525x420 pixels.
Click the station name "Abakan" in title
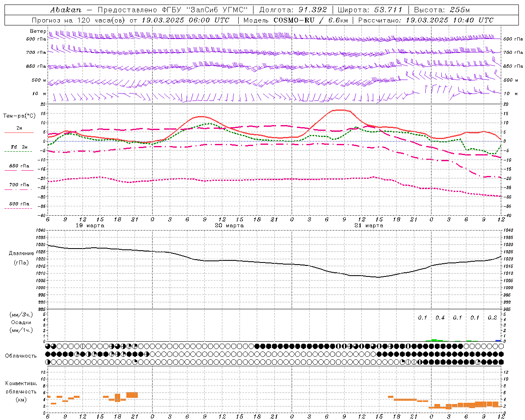pos(66,10)
